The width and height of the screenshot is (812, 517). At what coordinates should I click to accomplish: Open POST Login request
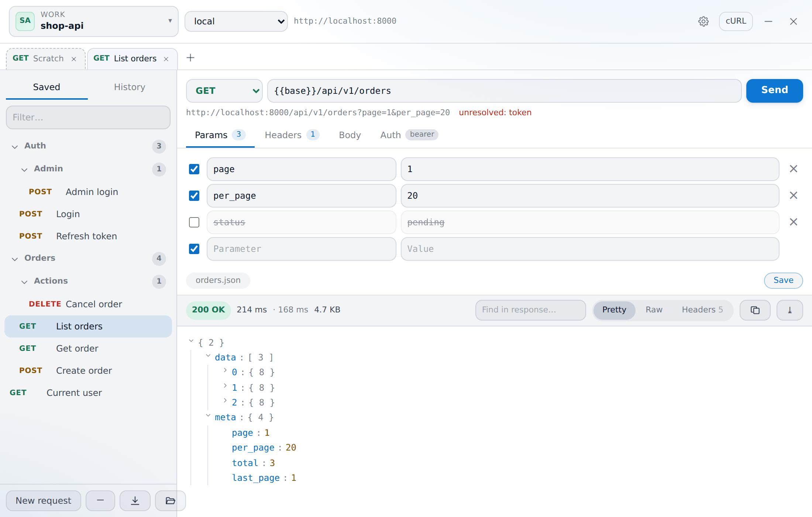88,214
